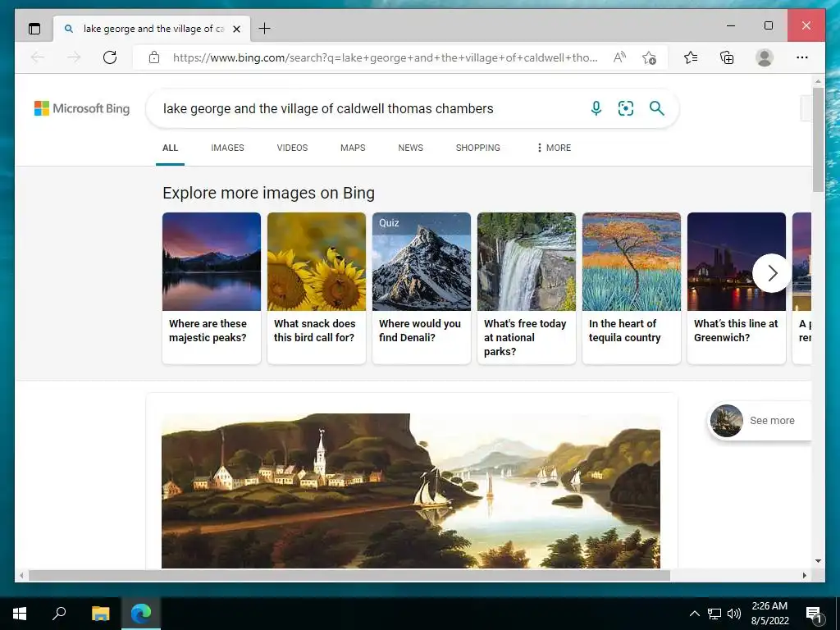
Task: Open Collections panel
Action: pyautogui.click(x=727, y=57)
